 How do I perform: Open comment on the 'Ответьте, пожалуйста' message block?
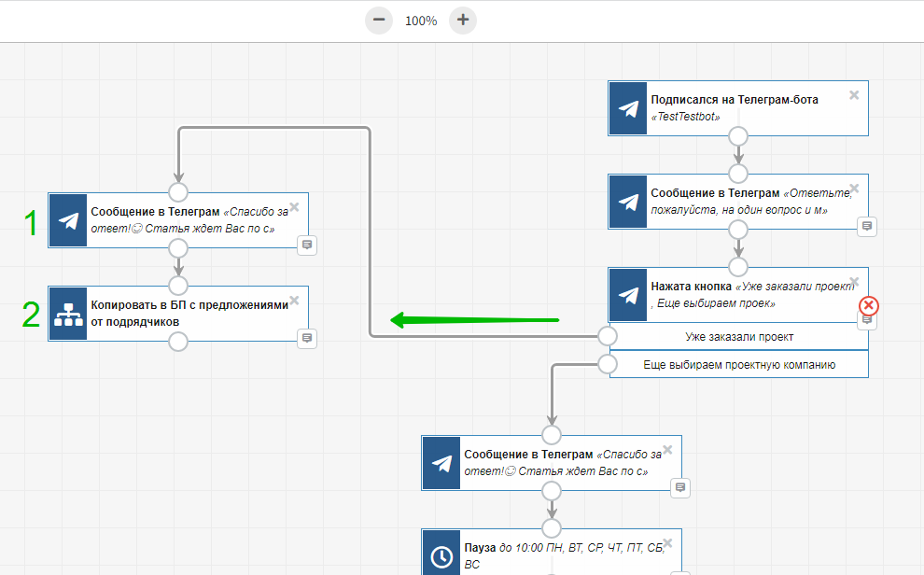[x=867, y=226]
